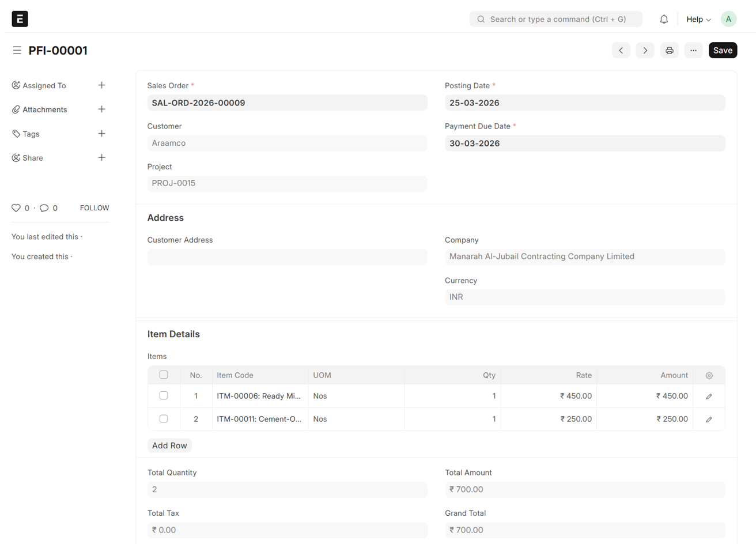Image resolution: width=756 pixels, height=544 pixels.
Task: Check the ITM-00011 Cement row checkbox
Action: tap(164, 419)
